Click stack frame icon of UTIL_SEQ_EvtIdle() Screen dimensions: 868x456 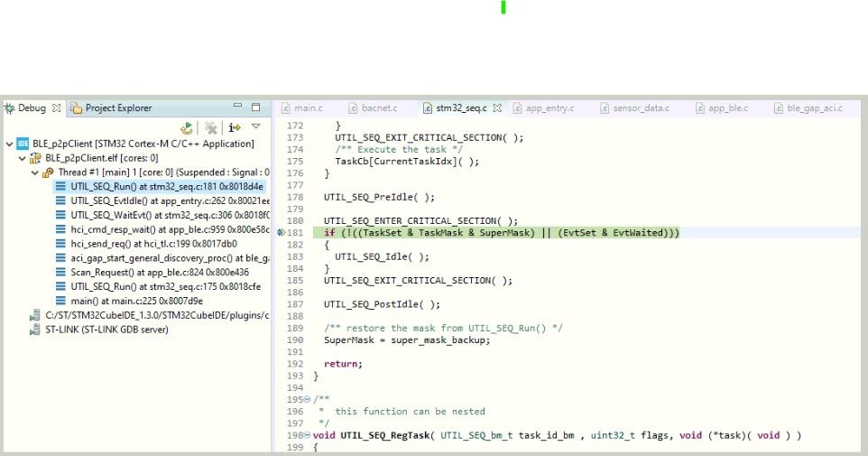(60, 201)
